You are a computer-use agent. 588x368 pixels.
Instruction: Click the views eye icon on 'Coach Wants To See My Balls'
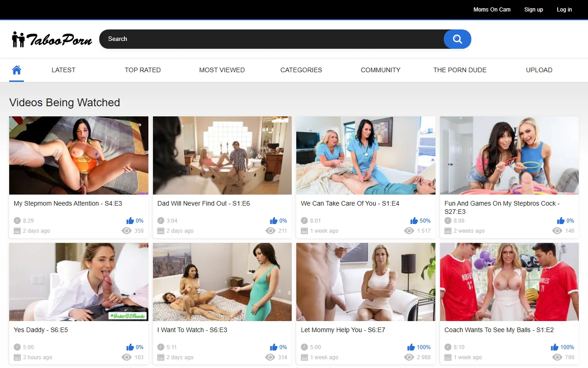(x=557, y=357)
